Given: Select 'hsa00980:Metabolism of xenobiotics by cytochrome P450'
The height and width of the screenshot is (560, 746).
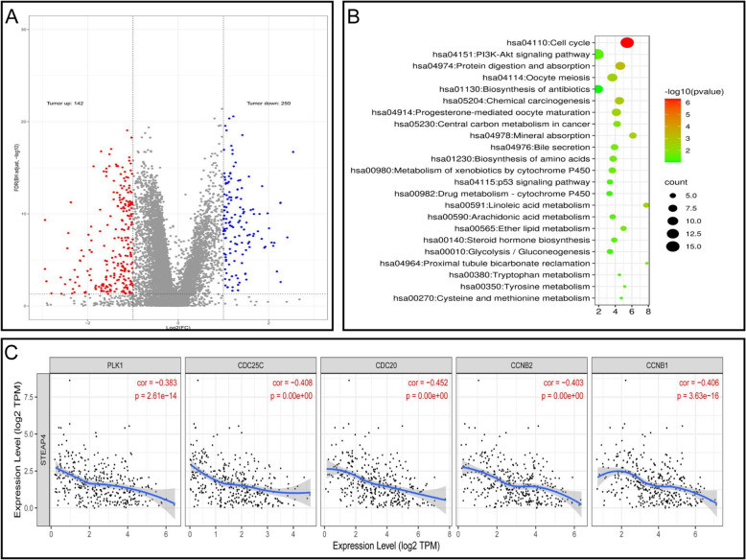Looking at the screenshot, I should [x=471, y=171].
